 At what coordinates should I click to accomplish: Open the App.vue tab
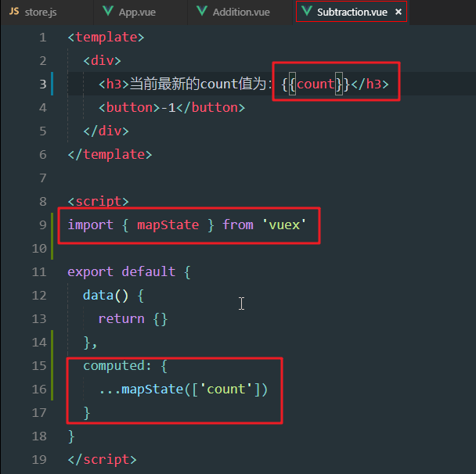[136, 12]
